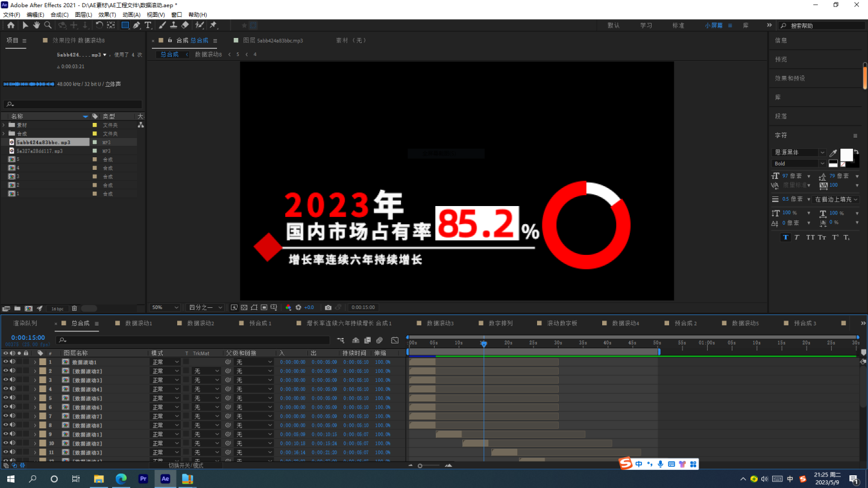Enable Faux Bold in Character panel
This screenshot has width=868, height=488.
[x=785, y=237]
